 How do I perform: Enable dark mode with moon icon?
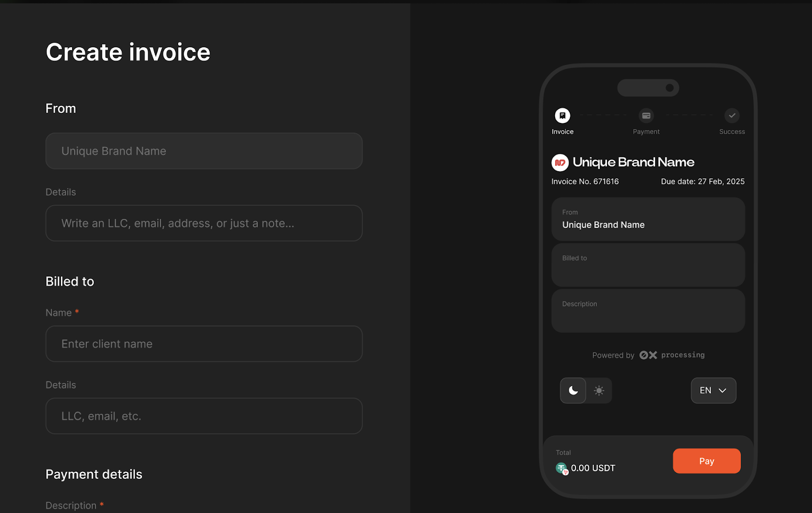(x=573, y=391)
